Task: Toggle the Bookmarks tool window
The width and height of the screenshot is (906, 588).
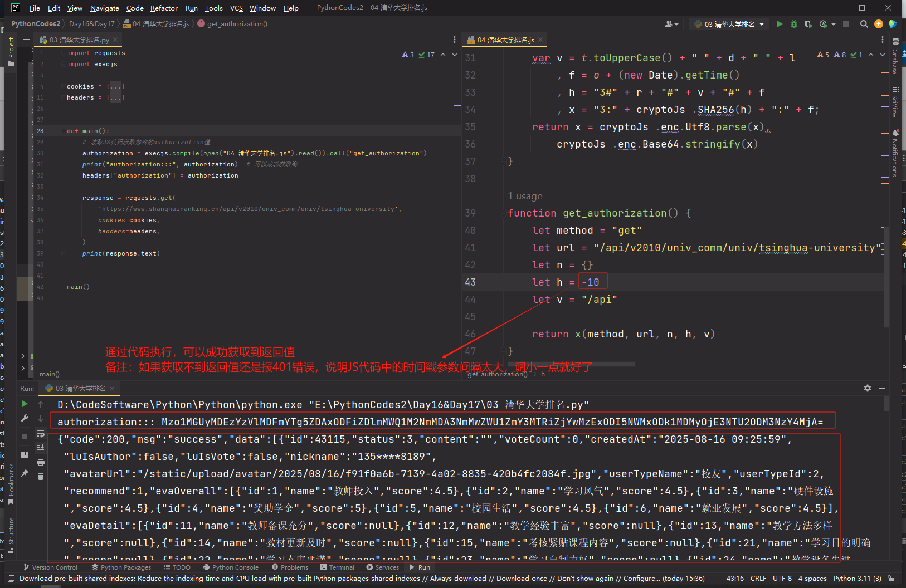Action: click(x=11, y=484)
